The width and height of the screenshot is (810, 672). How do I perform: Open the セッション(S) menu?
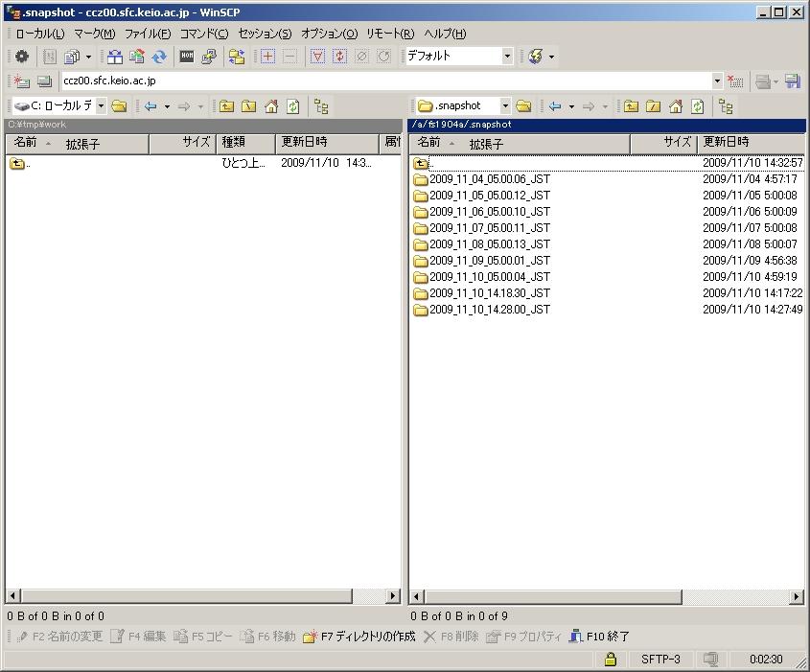pos(264,34)
